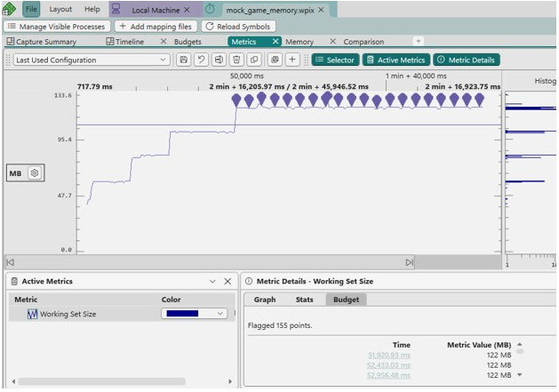This screenshot has width=559, height=392.
Task: Click the delete configuration trash icon
Action: [x=236, y=60]
